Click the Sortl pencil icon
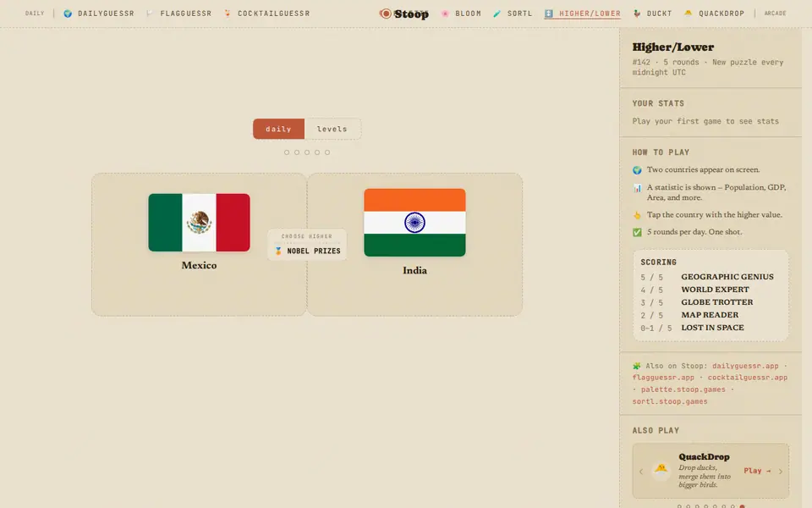Screen dimensions: 812x508 (x=497, y=14)
